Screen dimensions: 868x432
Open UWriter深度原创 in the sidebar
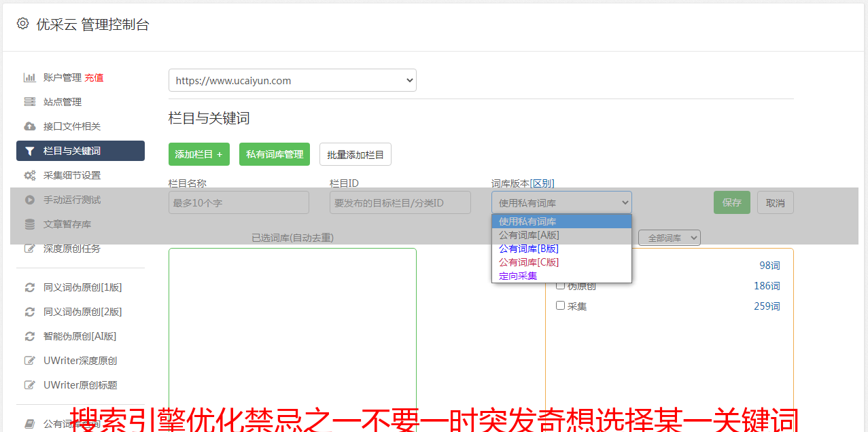point(80,361)
